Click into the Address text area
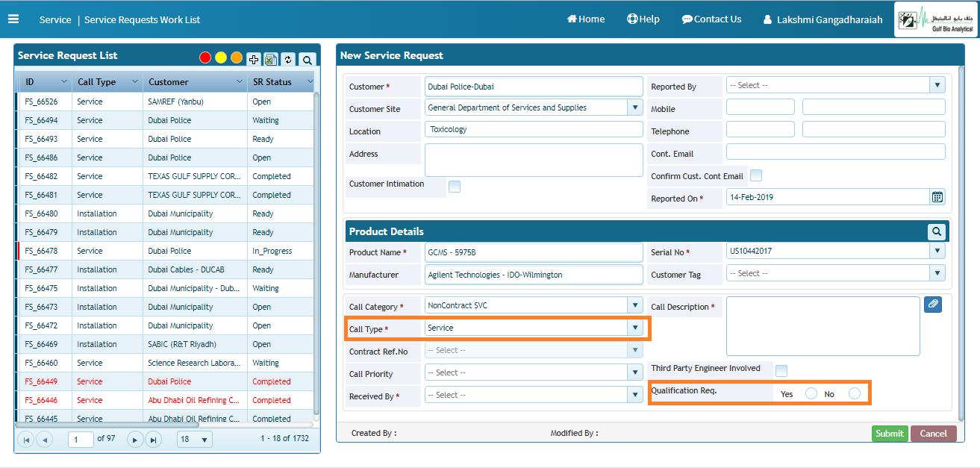This screenshot has width=980, height=468. (x=534, y=160)
